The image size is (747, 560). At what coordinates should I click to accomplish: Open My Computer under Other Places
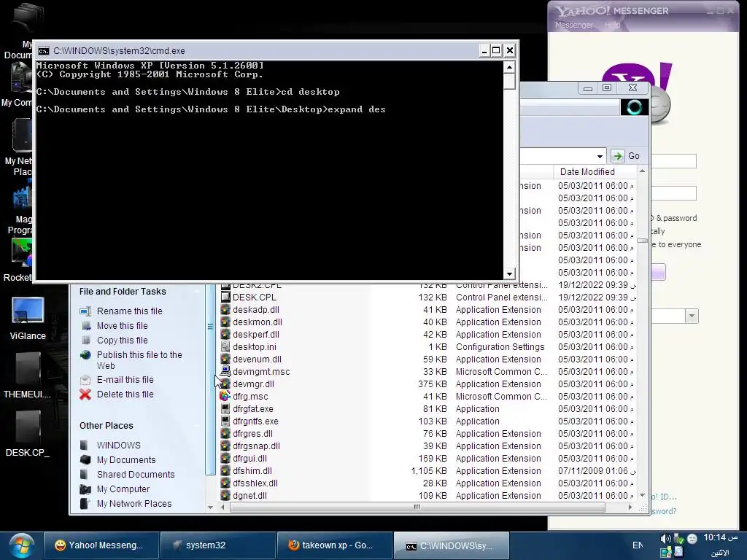click(x=123, y=489)
